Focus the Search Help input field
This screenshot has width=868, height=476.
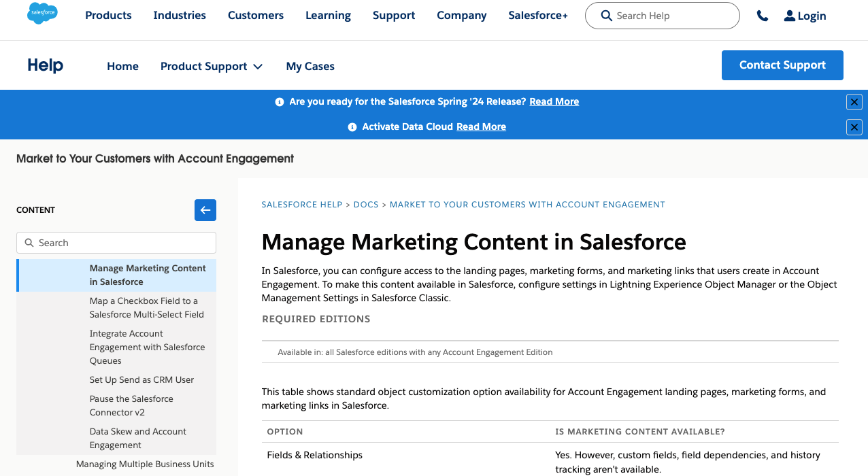click(x=662, y=16)
